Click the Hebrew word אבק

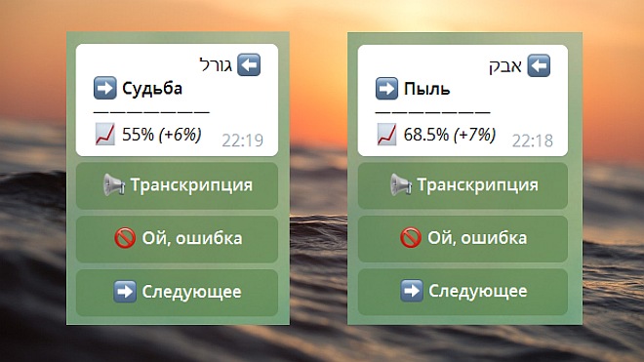tap(505, 65)
